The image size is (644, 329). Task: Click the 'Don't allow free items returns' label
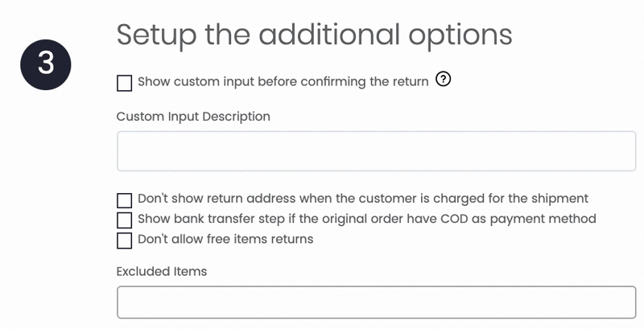click(225, 239)
